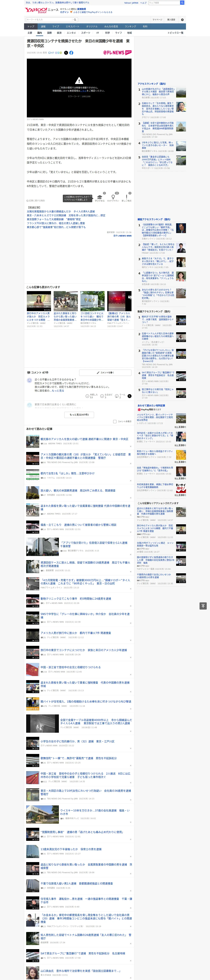Viewport: 210px width, 980px height.
Task: React with 学びがある graduation cap icon
Action: (100, 197)
